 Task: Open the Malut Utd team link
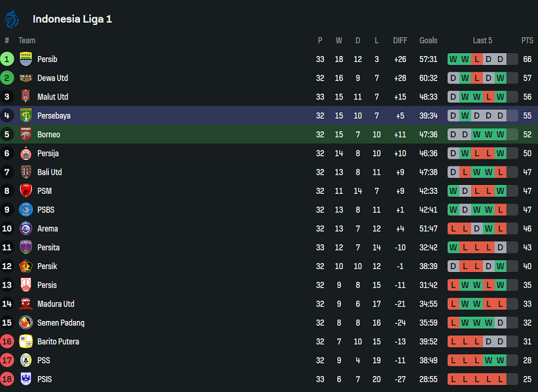point(52,97)
